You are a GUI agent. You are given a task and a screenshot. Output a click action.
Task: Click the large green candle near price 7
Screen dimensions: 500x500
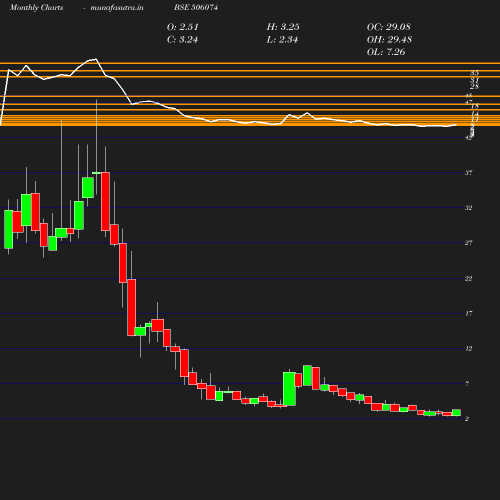tap(289, 389)
